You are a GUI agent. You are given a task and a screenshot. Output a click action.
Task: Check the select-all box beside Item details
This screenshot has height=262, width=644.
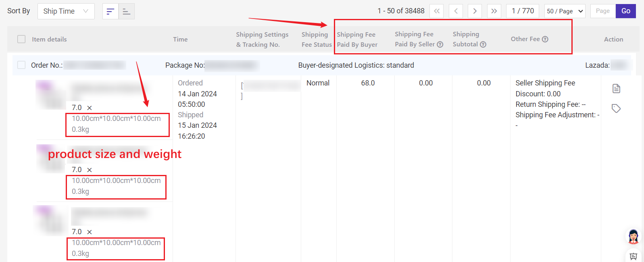[x=21, y=39]
